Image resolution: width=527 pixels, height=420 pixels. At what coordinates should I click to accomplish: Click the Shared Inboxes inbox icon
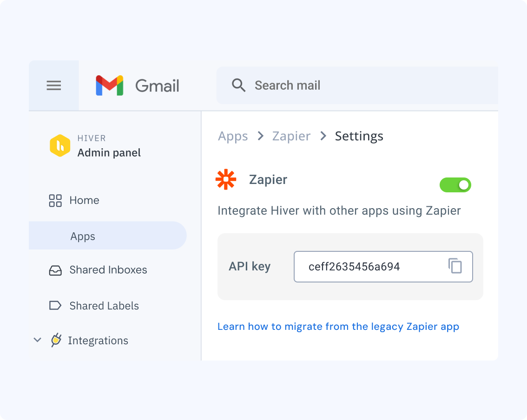point(55,270)
